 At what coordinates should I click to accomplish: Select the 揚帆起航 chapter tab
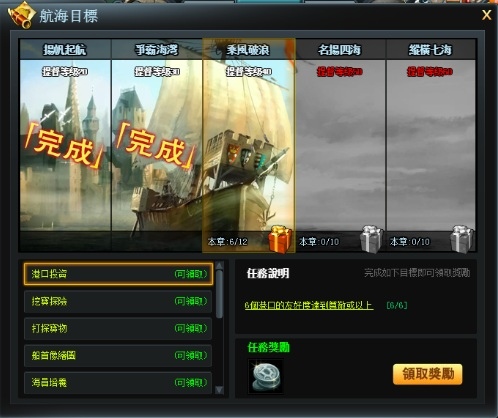click(x=65, y=50)
